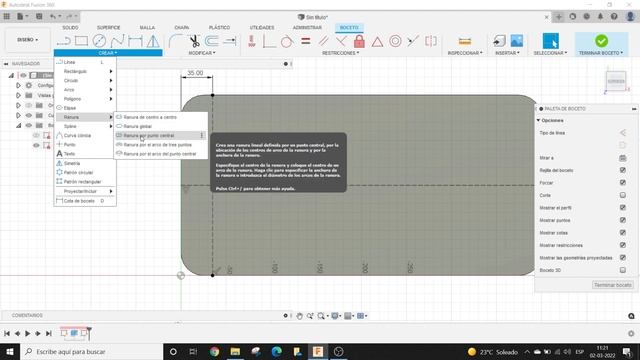Collapse the Opciones section in sketch palette
The width and height of the screenshot is (640, 360).
click(538, 120)
